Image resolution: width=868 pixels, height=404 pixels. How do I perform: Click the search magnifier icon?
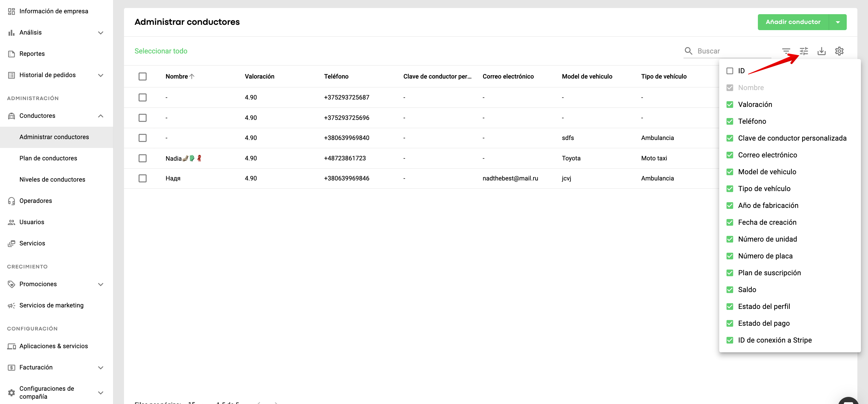point(688,51)
